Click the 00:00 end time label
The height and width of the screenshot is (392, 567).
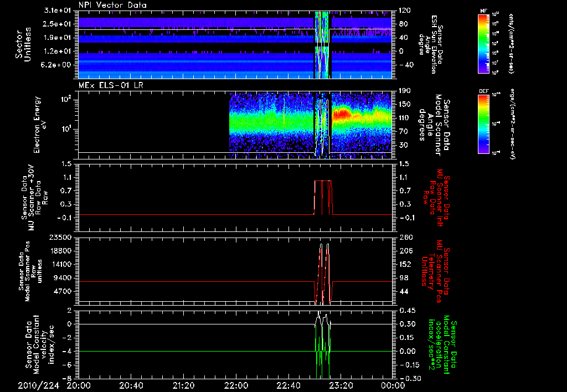coord(394,385)
